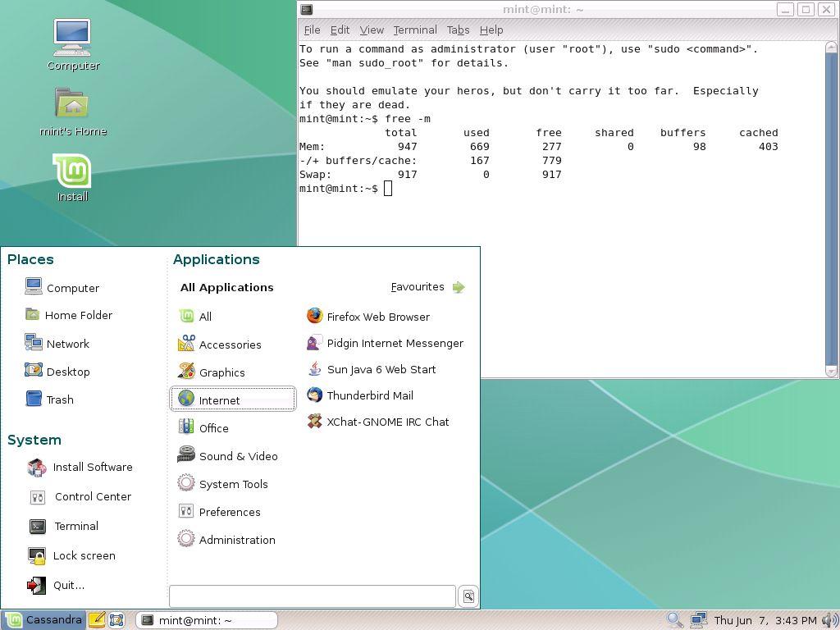
Task: Switch to Favourites view
Action: coord(427,287)
